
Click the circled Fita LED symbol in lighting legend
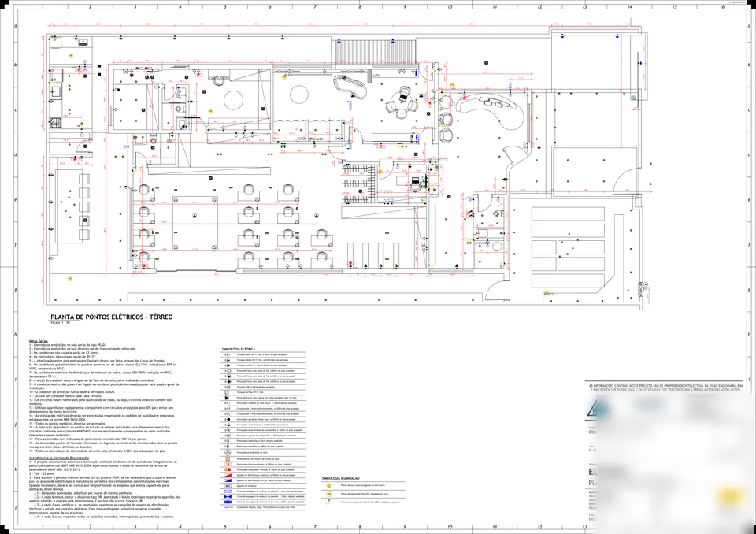328,494
